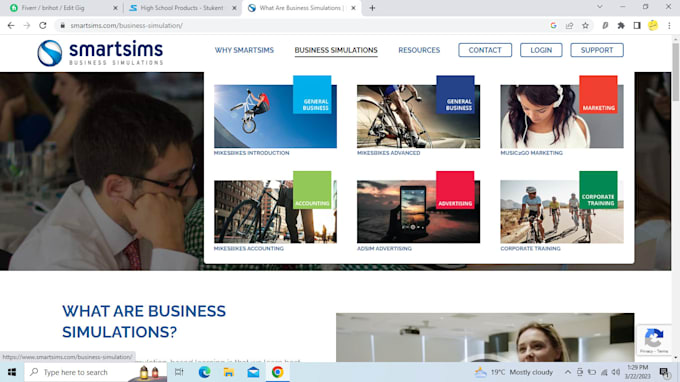This screenshot has height=382, width=680.
Task: Click WHAT ARE BUSINESS SIMULATIONS? heading
Action: point(144,322)
